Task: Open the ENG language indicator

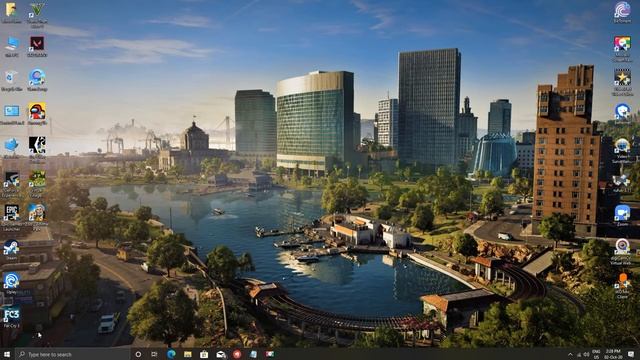Action: tap(596, 354)
